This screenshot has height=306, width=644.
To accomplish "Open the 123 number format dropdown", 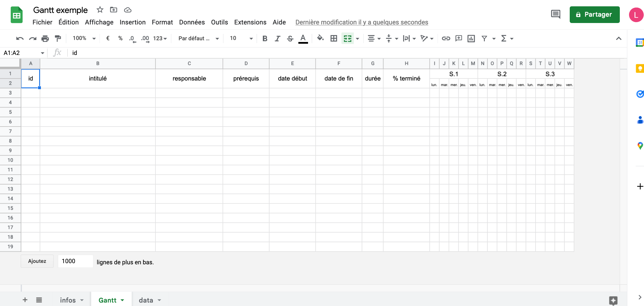I will (x=160, y=39).
